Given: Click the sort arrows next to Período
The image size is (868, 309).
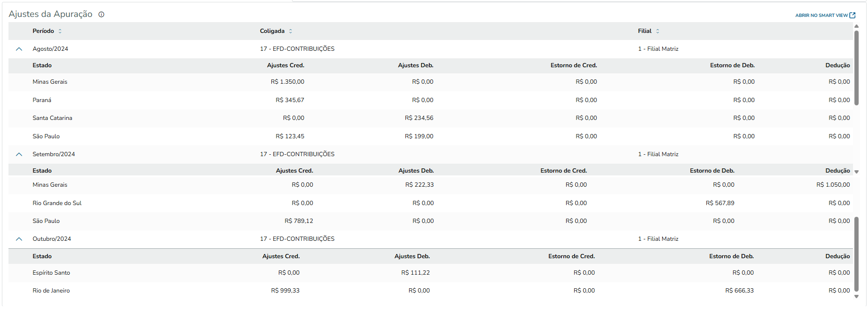Looking at the screenshot, I should pyautogui.click(x=60, y=31).
